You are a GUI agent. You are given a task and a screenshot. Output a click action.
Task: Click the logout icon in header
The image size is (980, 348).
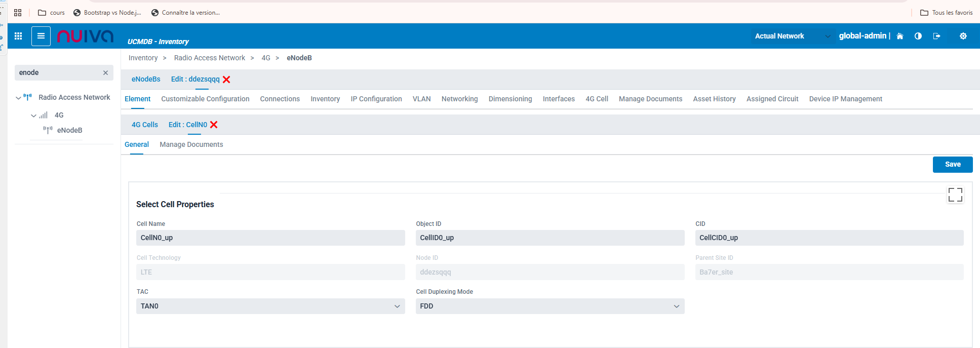pos(936,36)
